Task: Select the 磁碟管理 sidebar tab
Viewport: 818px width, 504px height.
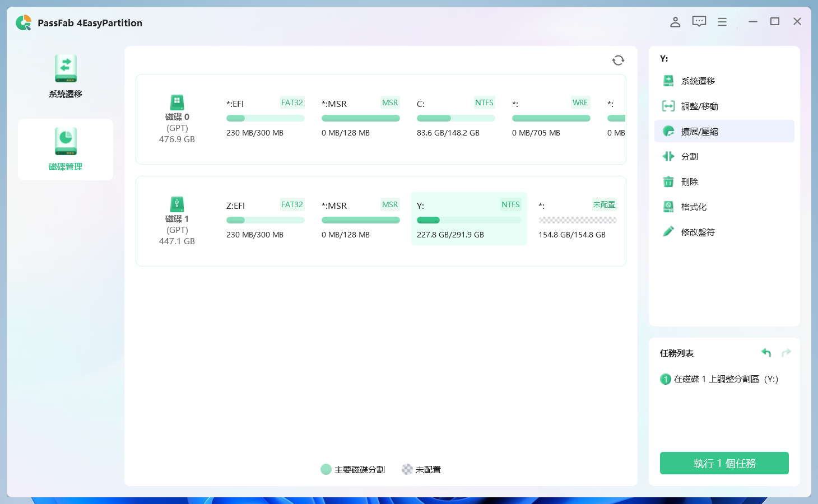Action: [66, 150]
